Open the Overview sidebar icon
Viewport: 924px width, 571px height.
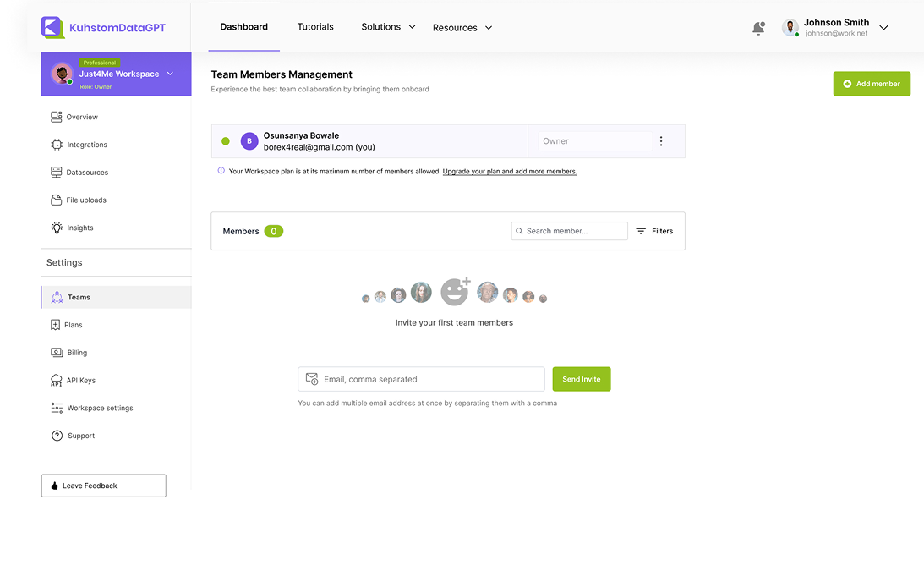point(56,118)
